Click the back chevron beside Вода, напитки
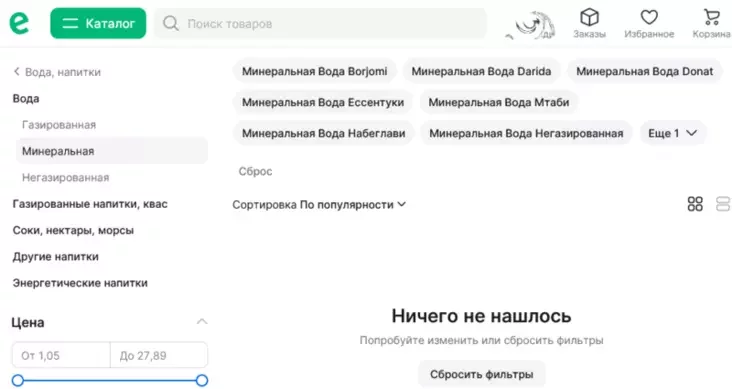732x389 pixels. 17,71
